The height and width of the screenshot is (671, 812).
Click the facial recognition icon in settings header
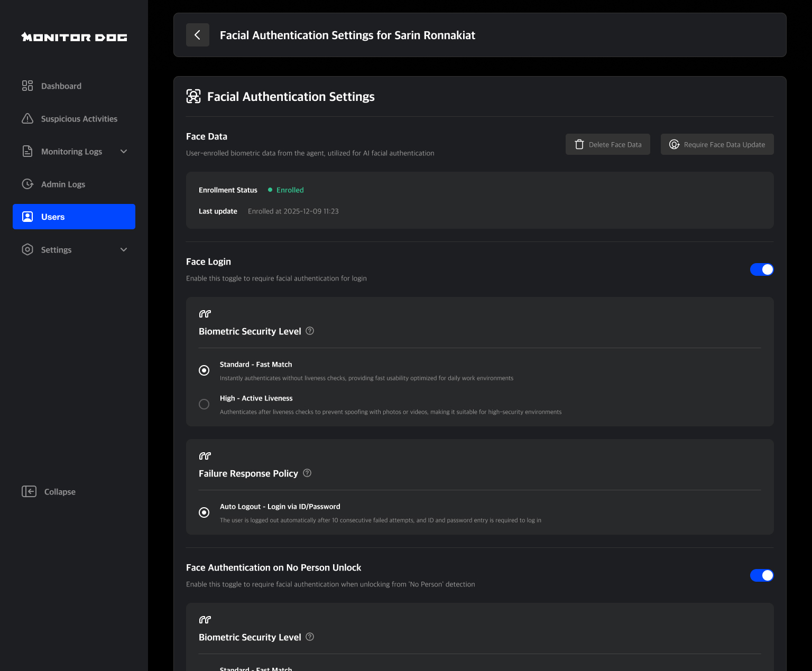pyautogui.click(x=193, y=97)
